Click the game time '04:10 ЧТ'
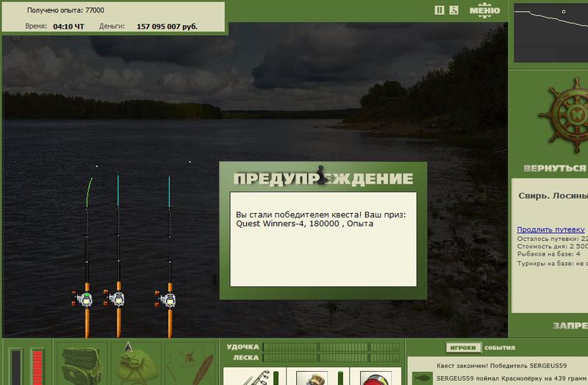The width and height of the screenshot is (588, 385). [x=68, y=26]
